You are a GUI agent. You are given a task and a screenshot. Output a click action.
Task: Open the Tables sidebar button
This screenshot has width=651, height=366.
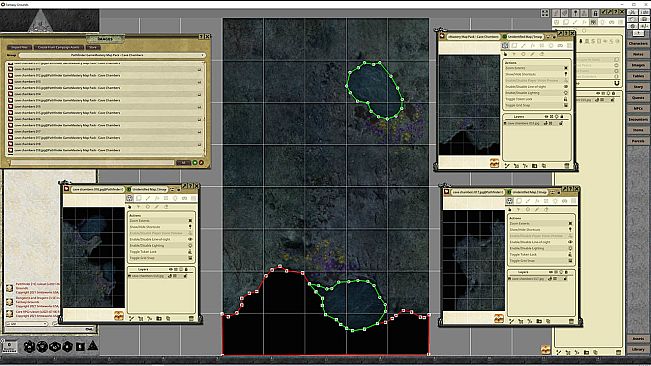coord(638,76)
